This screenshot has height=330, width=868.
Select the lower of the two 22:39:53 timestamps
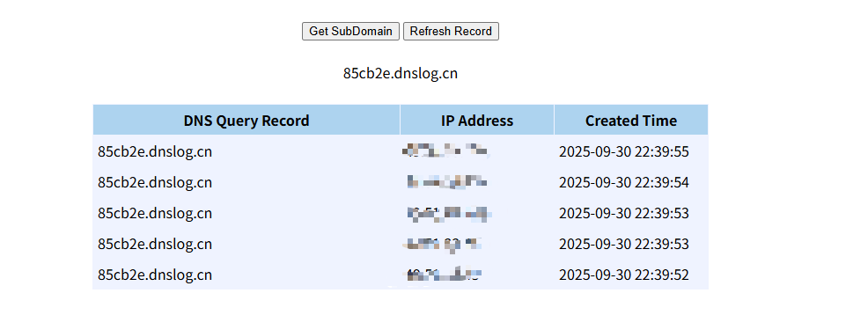tap(624, 244)
